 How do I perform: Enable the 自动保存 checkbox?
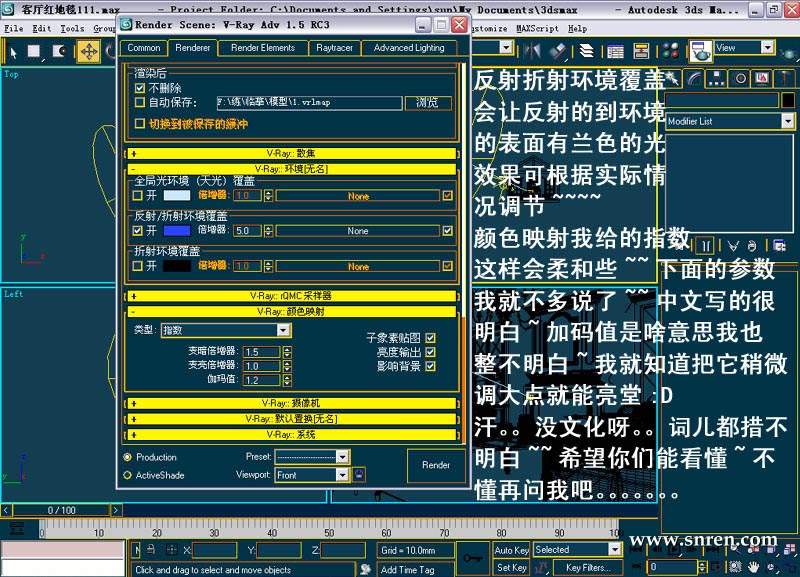click(140, 102)
